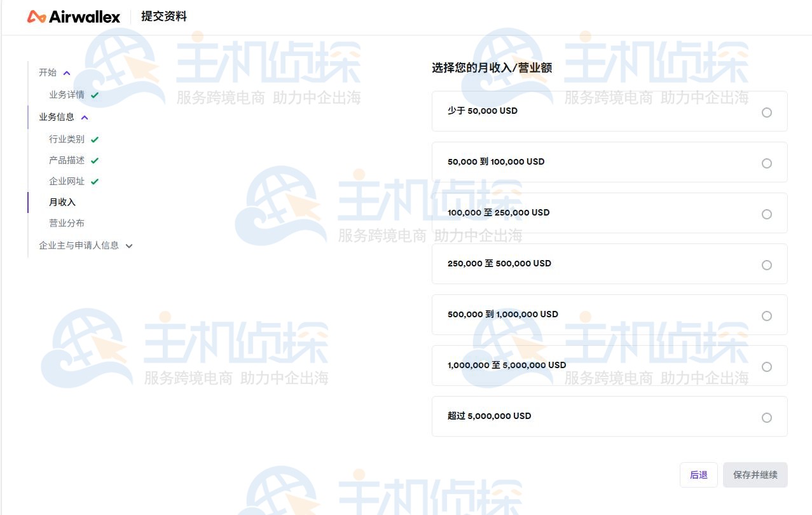Collapse the 业务信息 section chevron

pos(85,117)
